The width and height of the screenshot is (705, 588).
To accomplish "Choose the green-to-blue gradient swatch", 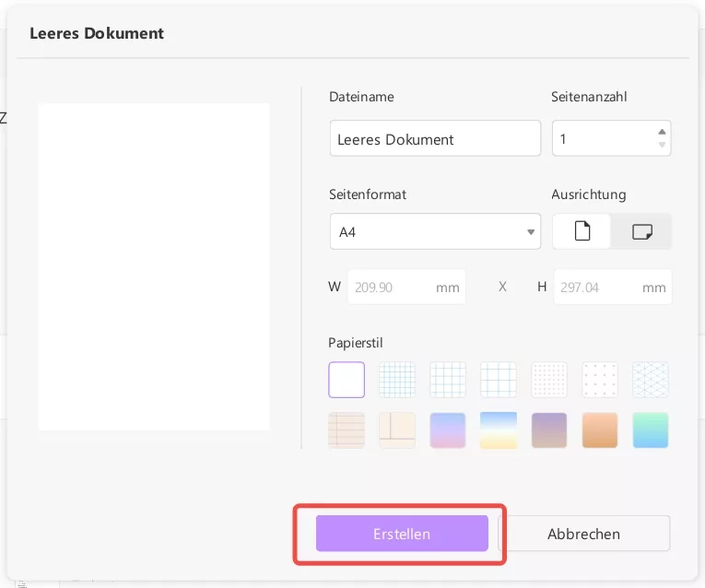I will point(651,430).
